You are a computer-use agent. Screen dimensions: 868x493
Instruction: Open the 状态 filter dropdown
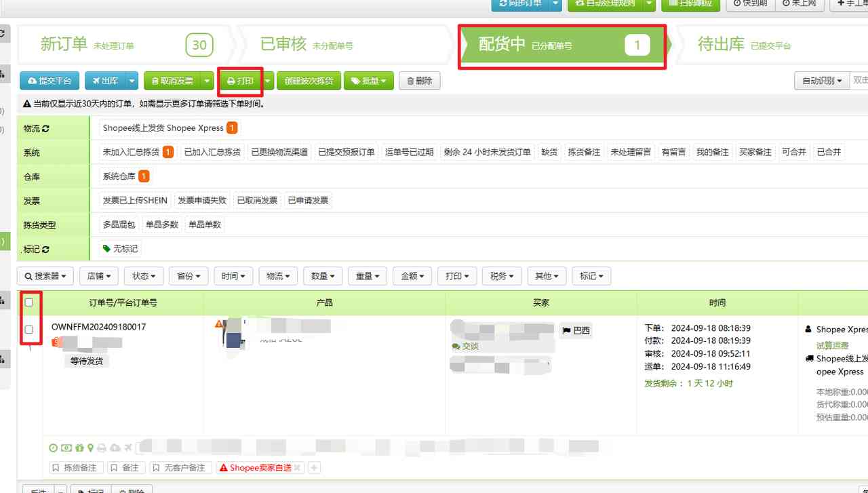point(142,276)
